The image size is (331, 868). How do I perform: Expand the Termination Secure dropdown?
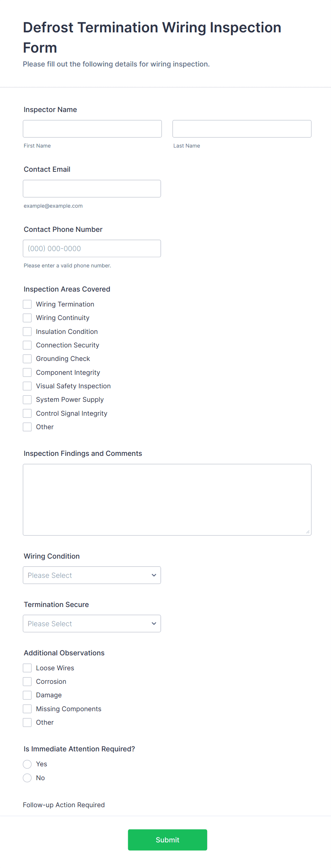tap(92, 624)
